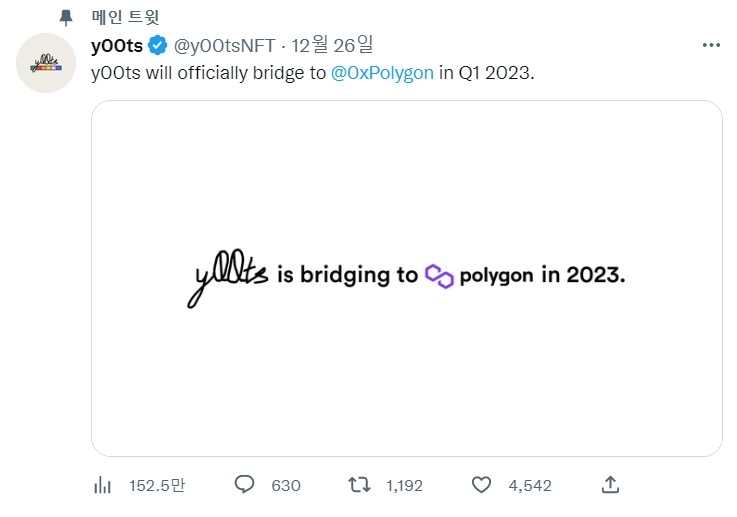Click the tweet text about Q1 2023
737x517 pixels.
313,73
